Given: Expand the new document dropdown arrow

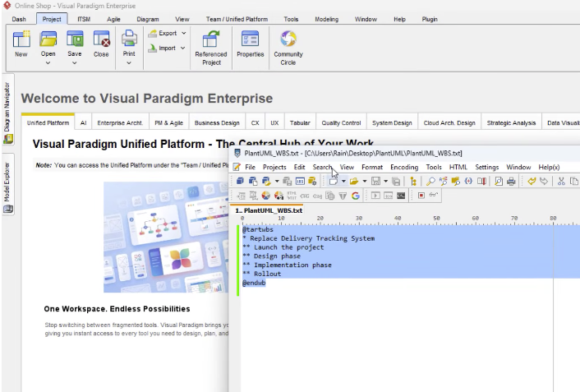Looking at the screenshot, I should point(343,182).
